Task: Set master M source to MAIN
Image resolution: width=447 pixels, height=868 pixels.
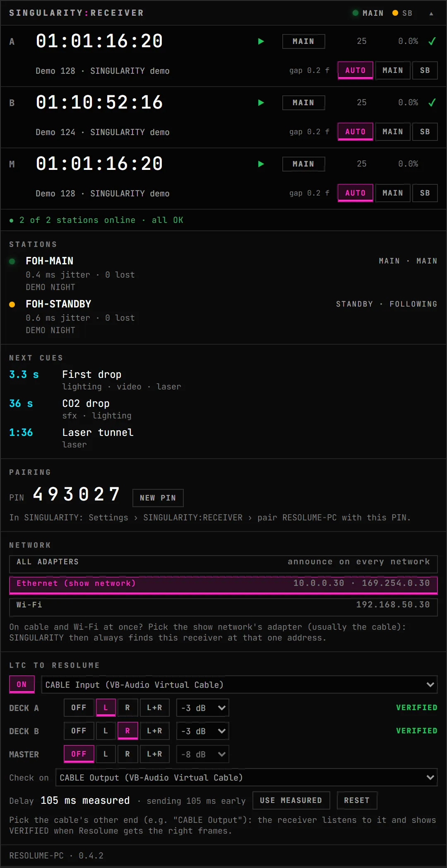Action: point(393,193)
